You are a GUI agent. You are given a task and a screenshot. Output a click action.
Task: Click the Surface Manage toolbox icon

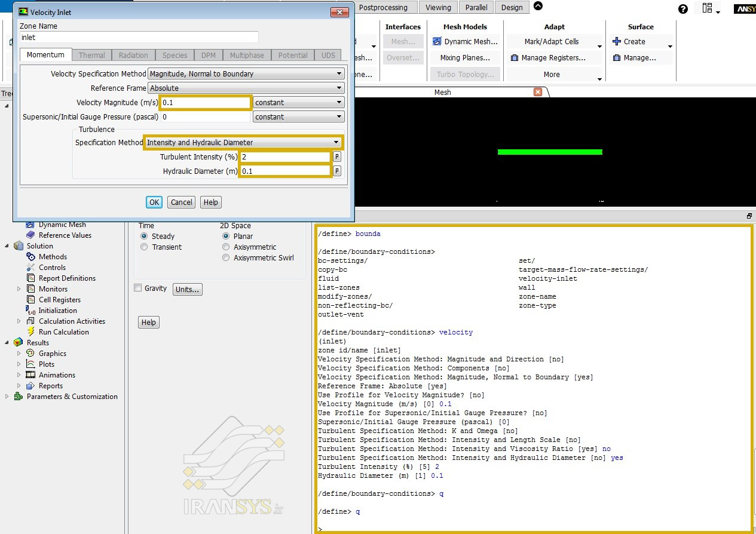(617, 58)
